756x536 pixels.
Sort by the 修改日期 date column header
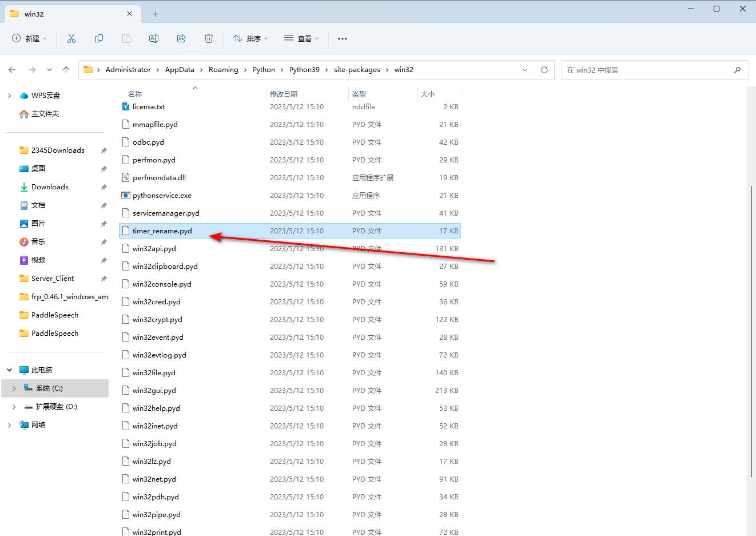coord(284,94)
